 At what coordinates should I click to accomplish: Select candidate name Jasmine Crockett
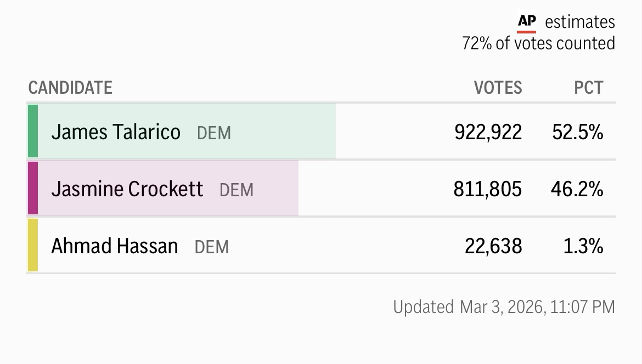click(x=127, y=189)
